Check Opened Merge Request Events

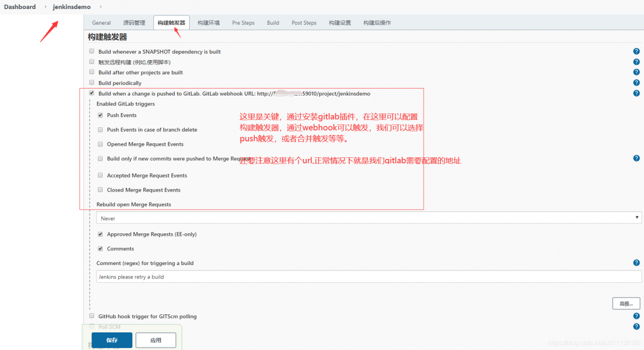(x=100, y=144)
